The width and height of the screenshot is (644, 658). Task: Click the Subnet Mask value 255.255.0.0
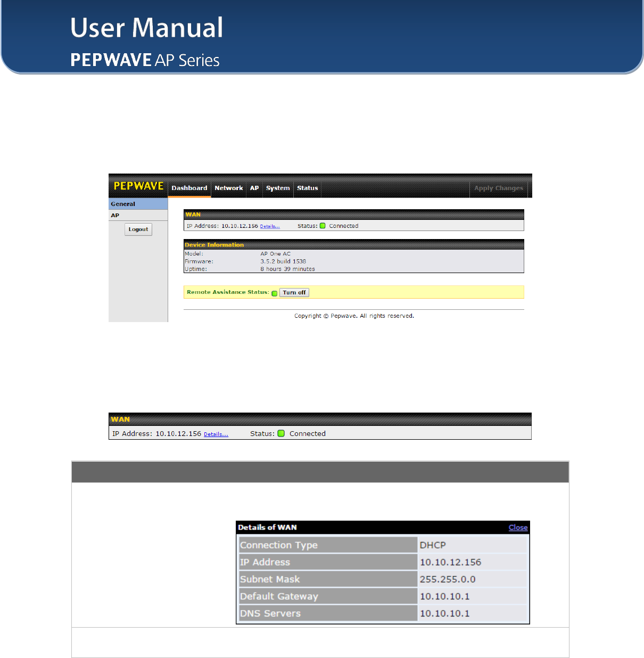(x=448, y=579)
